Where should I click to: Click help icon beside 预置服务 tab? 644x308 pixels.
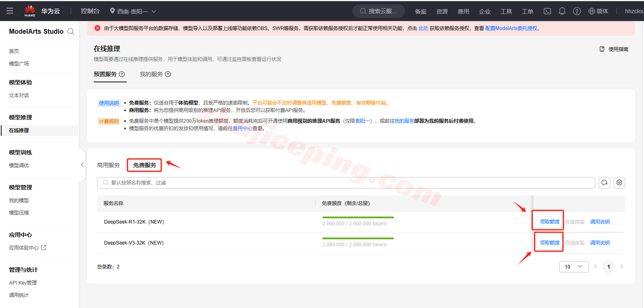pos(122,75)
